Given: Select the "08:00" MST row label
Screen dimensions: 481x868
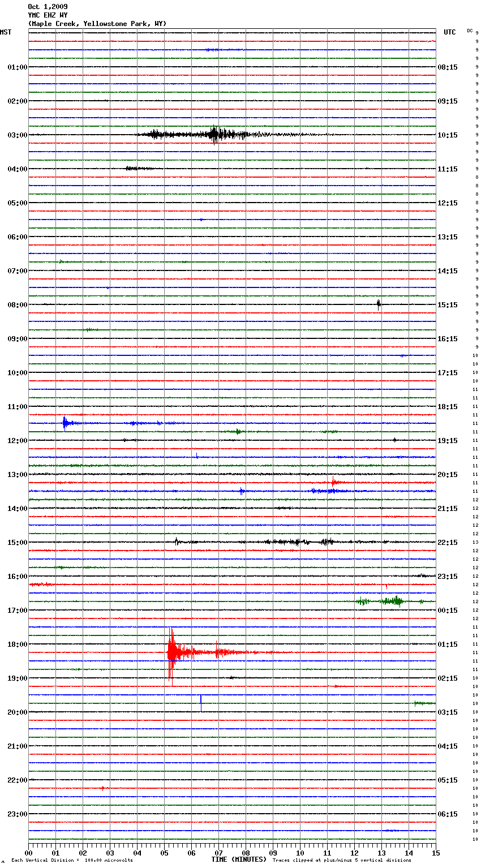Looking at the screenshot, I should [x=17, y=305].
